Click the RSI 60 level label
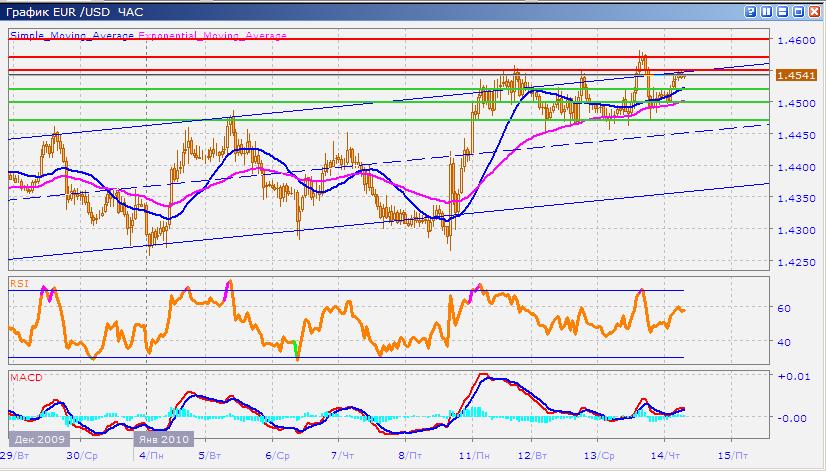The image size is (826, 471). coord(784,308)
